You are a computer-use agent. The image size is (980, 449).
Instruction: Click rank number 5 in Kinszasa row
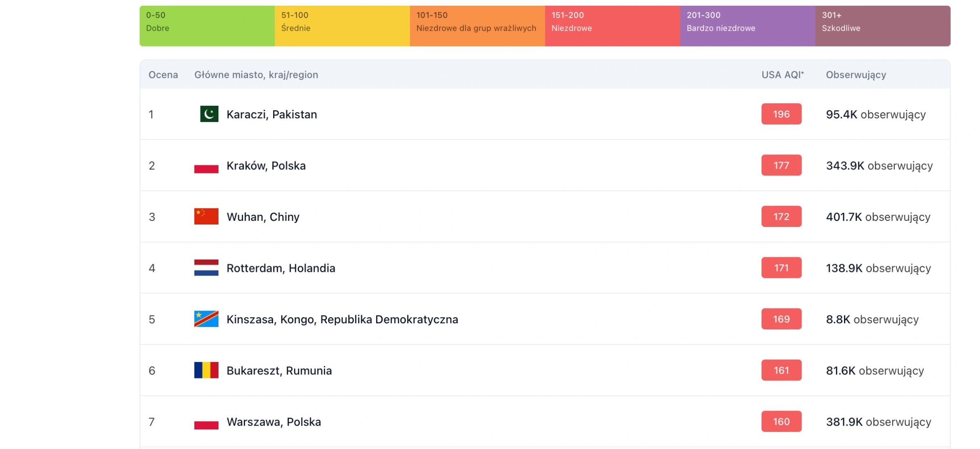coord(151,319)
